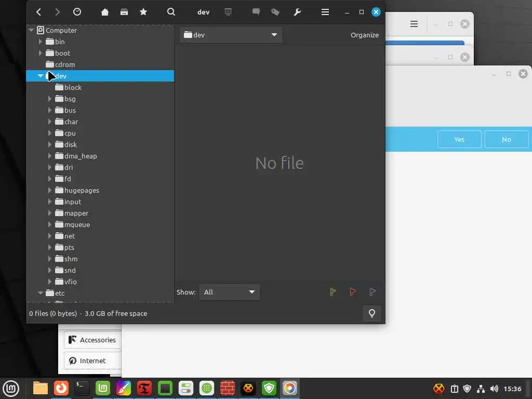Image resolution: width=532 pixels, height=399 pixels.
Task: Select the block folder
Action: [68, 87]
